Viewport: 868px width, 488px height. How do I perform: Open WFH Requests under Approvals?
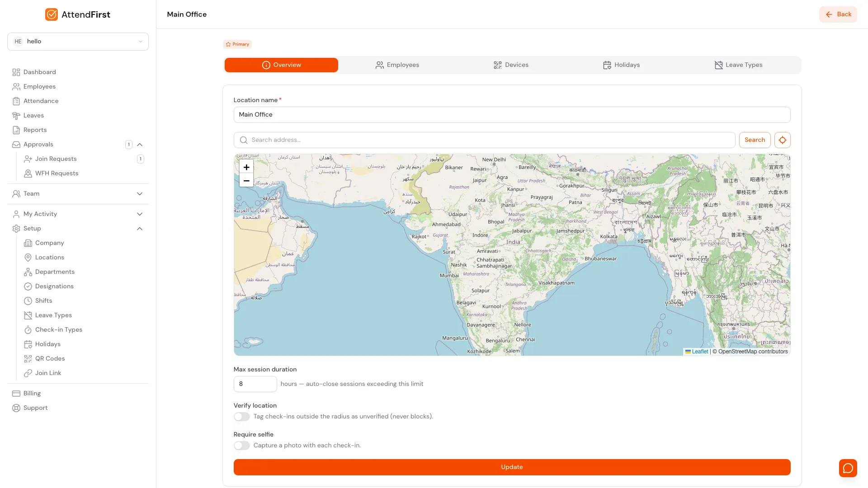(57, 174)
